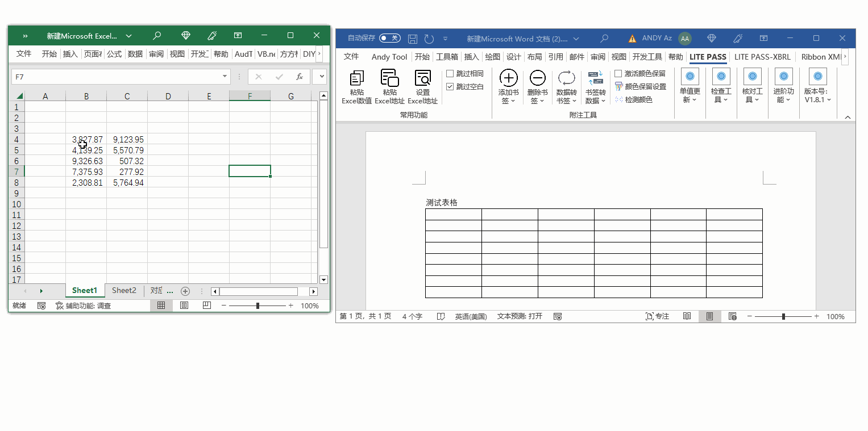Click the 删除书签 minus icon
Image resolution: width=868 pixels, height=431 pixels.
tap(537, 78)
